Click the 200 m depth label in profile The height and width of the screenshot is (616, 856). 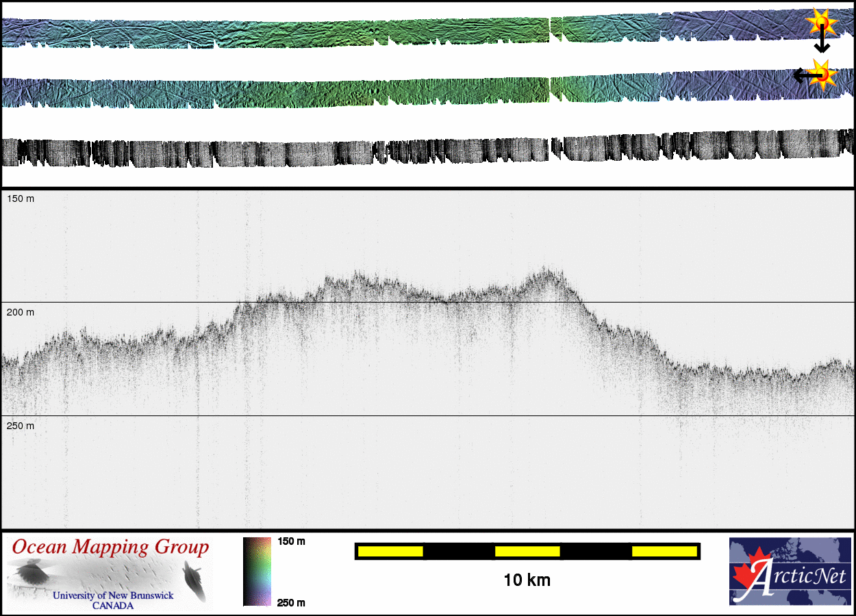pyautogui.click(x=21, y=312)
